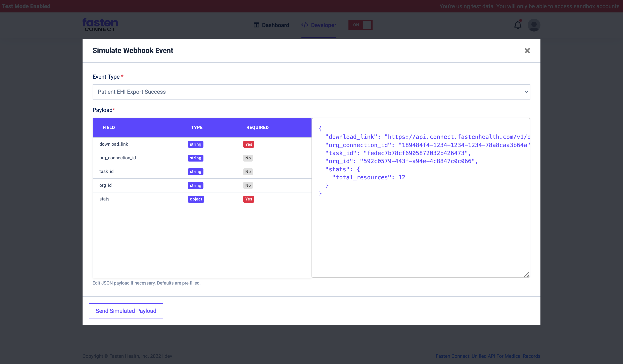Click the Fasten Connect logo
This screenshot has width=623, height=364.
coord(100,24)
